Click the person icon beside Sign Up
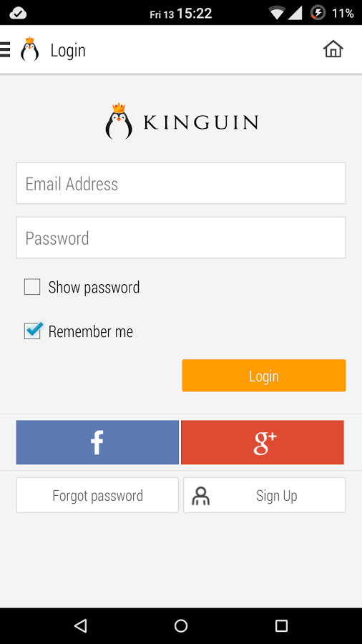The width and height of the screenshot is (362, 644). pyautogui.click(x=201, y=496)
